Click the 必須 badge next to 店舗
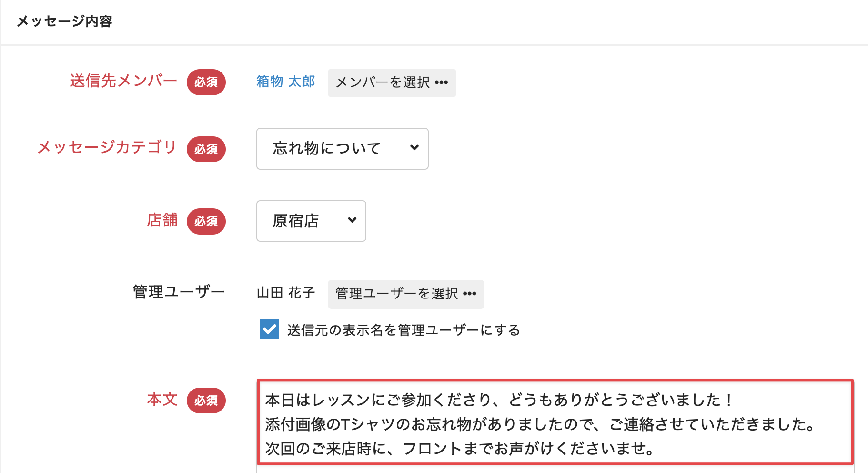Image resolution: width=868 pixels, height=473 pixels. tap(206, 221)
